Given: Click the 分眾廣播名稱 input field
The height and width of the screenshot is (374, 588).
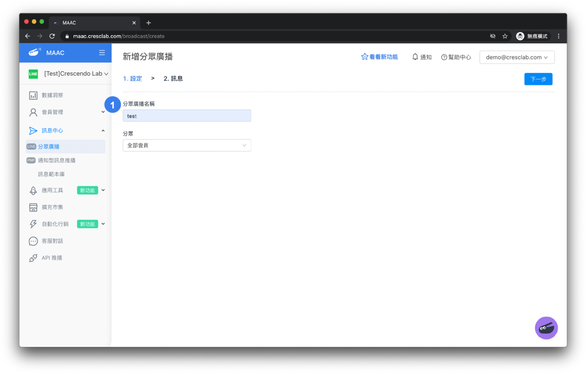Looking at the screenshot, I should pos(187,116).
